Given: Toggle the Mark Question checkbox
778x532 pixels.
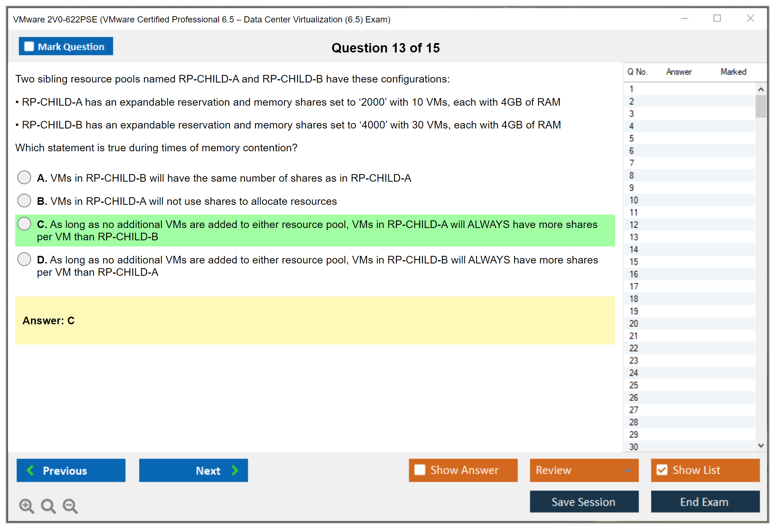Looking at the screenshot, I should [x=29, y=46].
